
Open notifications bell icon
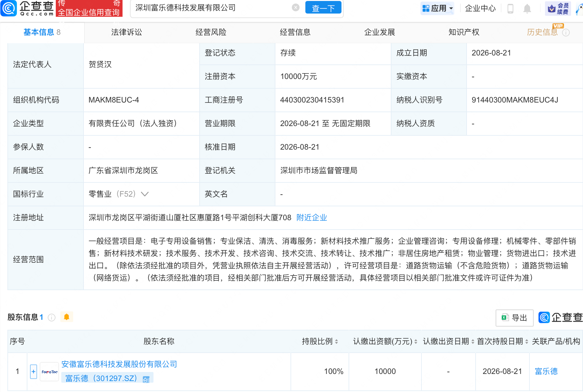527,9
